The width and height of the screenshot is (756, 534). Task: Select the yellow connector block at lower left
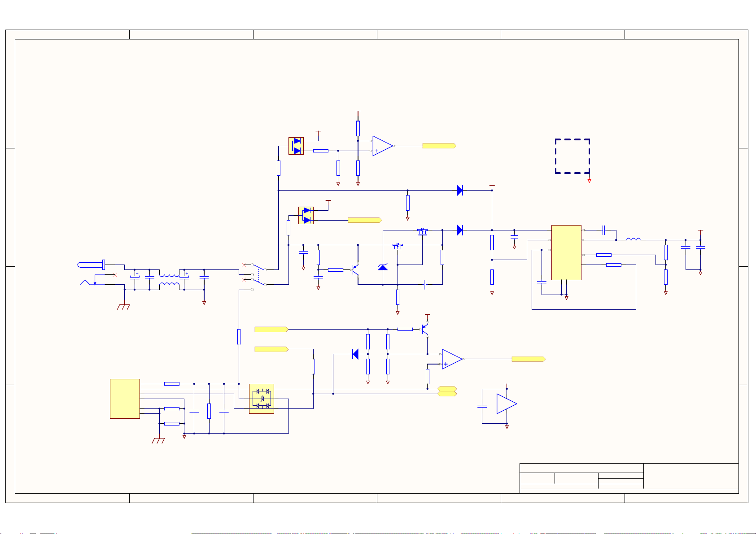click(x=125, y=399)
